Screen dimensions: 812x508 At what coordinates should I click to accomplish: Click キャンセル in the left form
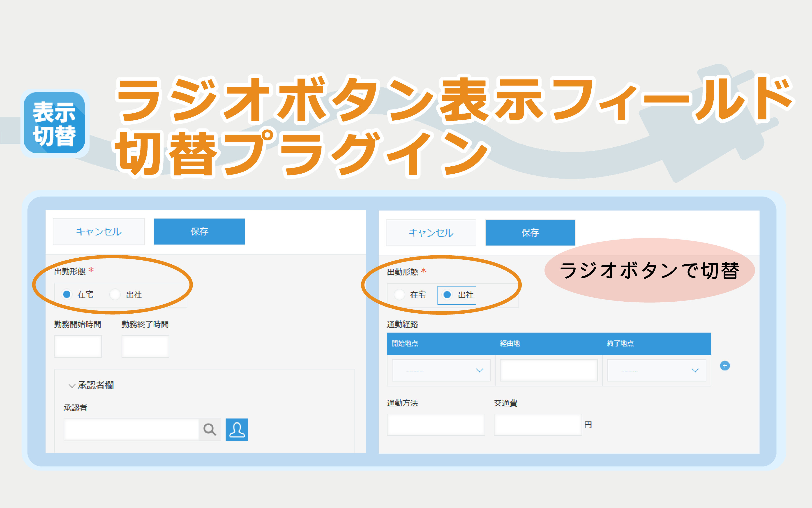[99, 231]
